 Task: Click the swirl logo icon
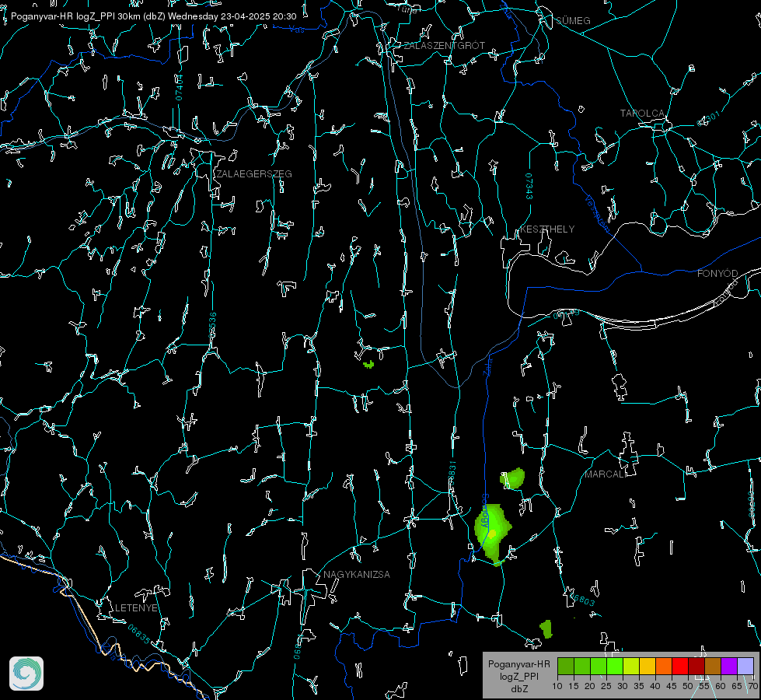point(26,674)
